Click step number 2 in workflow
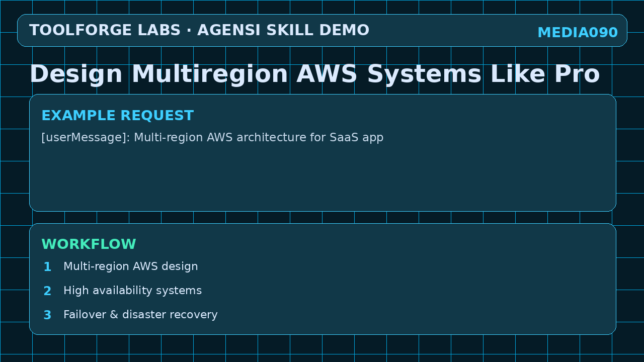This screenshot has width=644, height=362. (x=47, y=291)
